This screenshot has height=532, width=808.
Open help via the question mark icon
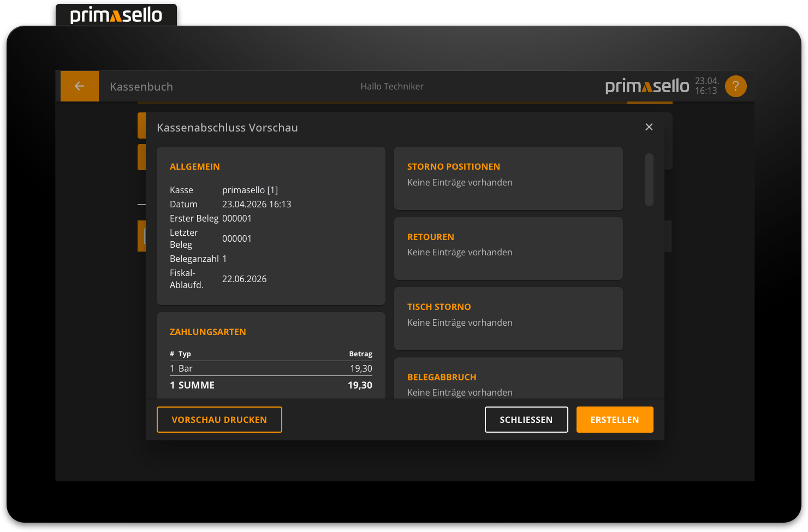[735, 86]
